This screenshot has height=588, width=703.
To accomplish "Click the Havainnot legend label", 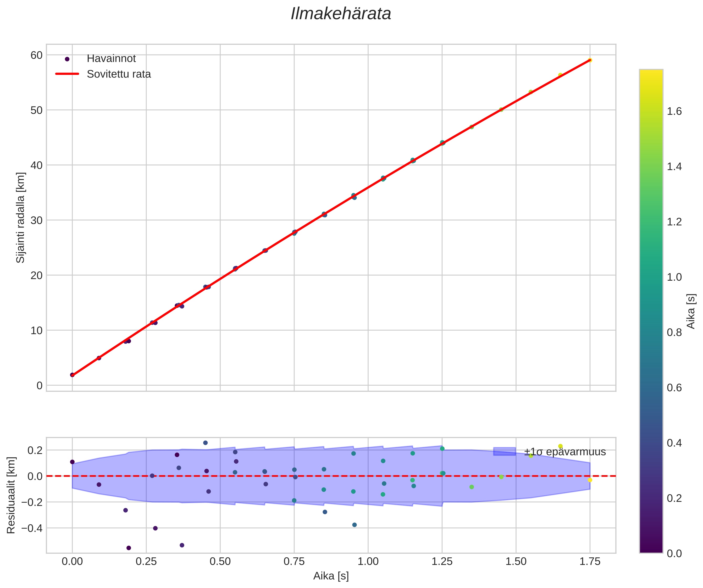I will tap(111, 59).
